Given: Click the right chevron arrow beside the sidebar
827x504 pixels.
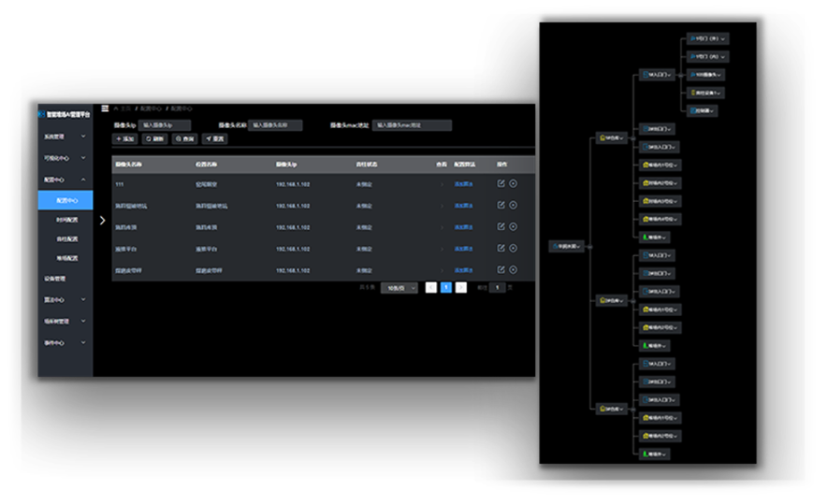Looking at the screenshot, I should [102, 221].
